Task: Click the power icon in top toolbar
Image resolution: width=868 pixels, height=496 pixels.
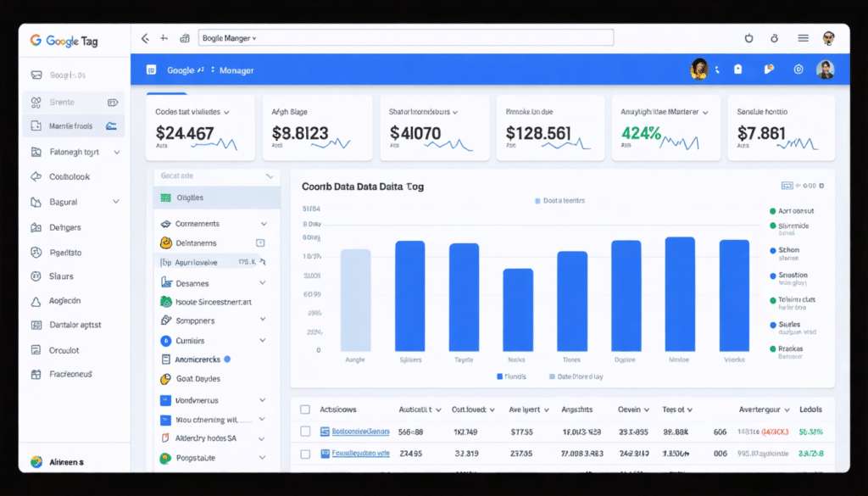Action: 749,38
